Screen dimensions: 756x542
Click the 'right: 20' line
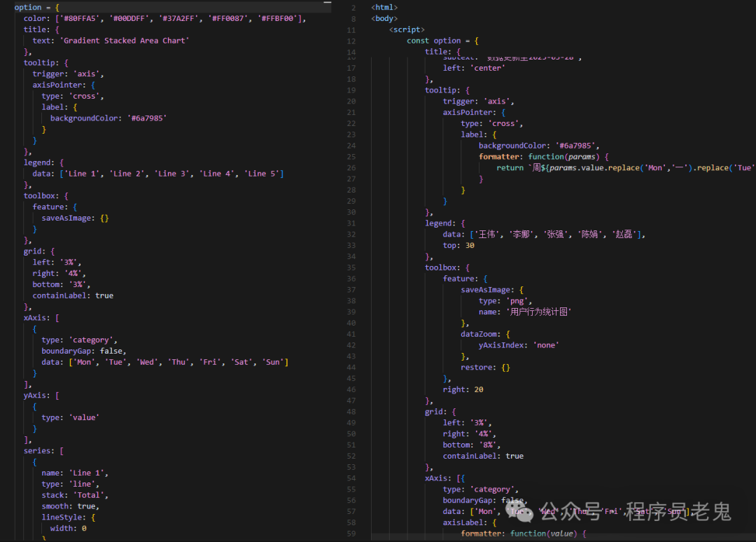tap(463, 389)
